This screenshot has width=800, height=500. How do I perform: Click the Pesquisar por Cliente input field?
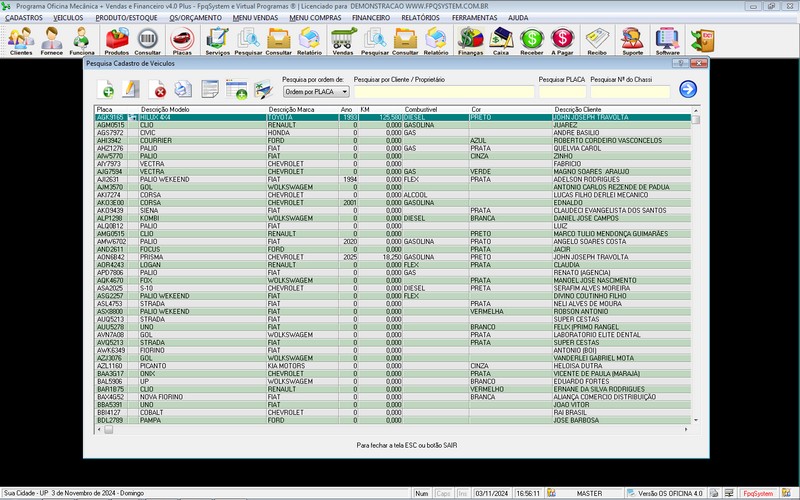point(442,91)
